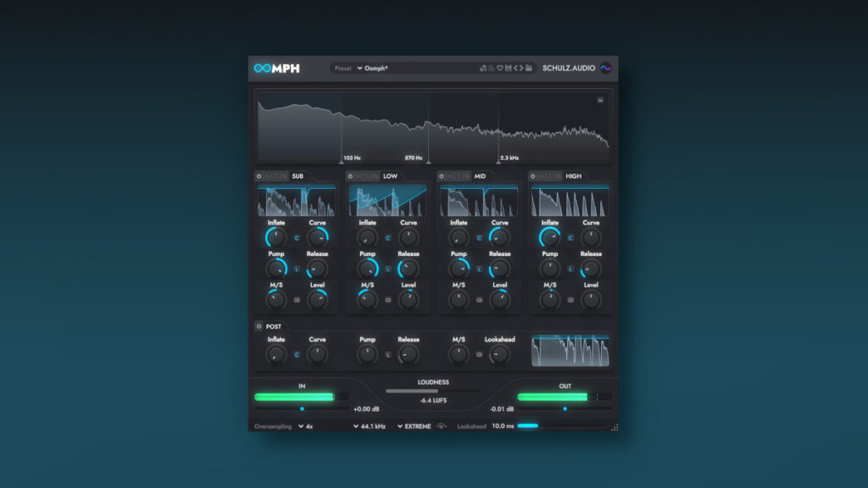Click the eye icon beside EXTREME
Image resolution: width=868 pixels, height=488 pixels.
(441, 426)
